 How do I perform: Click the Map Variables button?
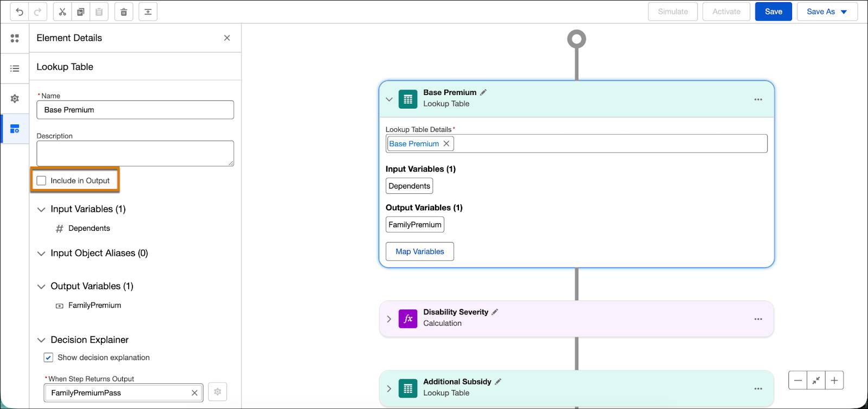(420, 251)
